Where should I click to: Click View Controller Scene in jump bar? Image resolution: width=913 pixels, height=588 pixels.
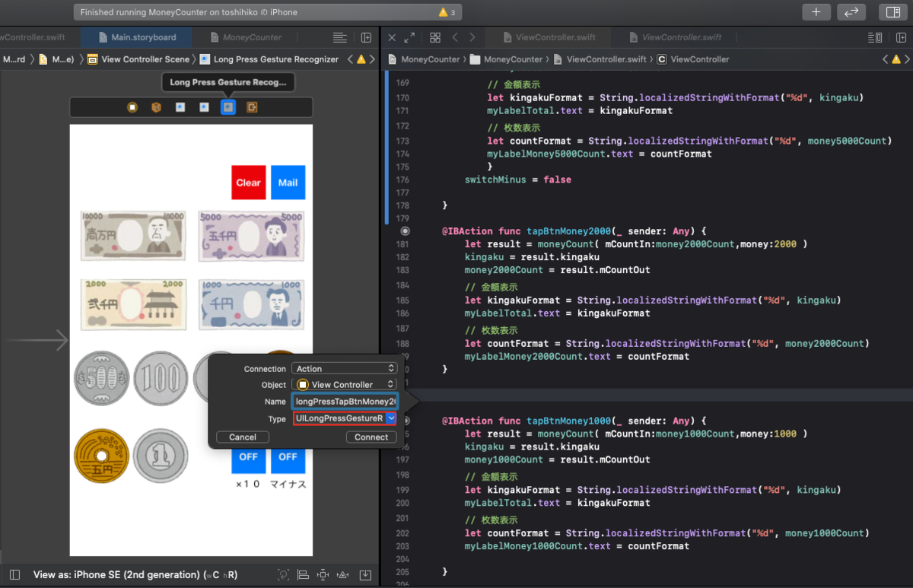tap(138, 59)
